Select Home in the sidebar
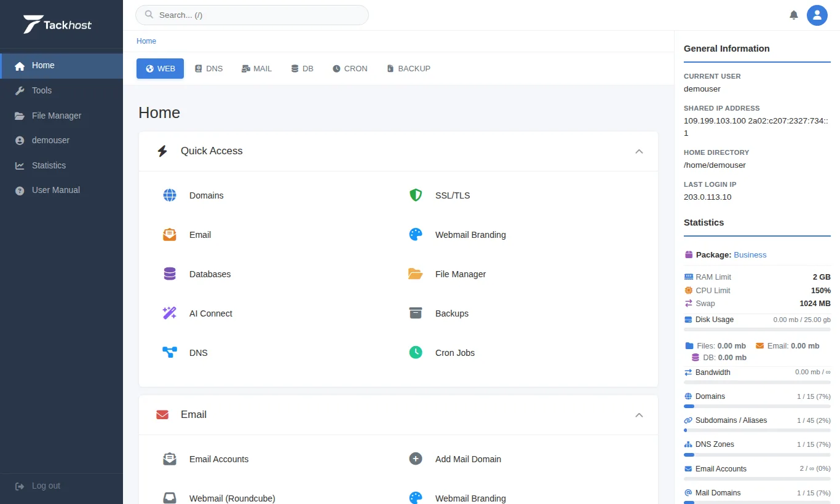 coord(61,66)
